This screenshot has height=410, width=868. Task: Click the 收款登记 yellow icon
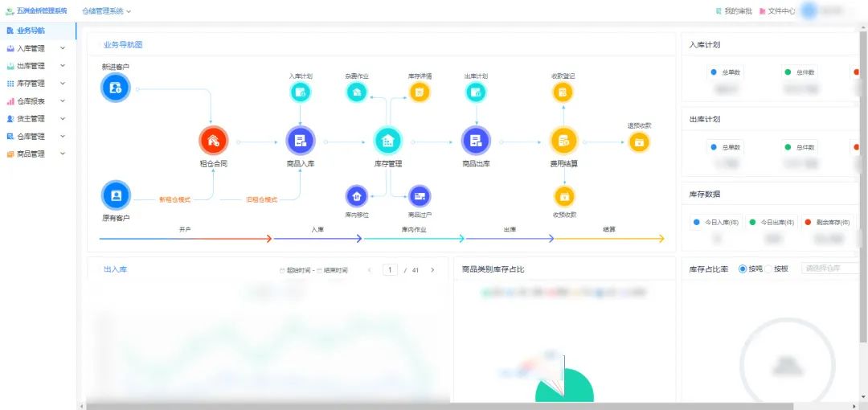(563, 92)
